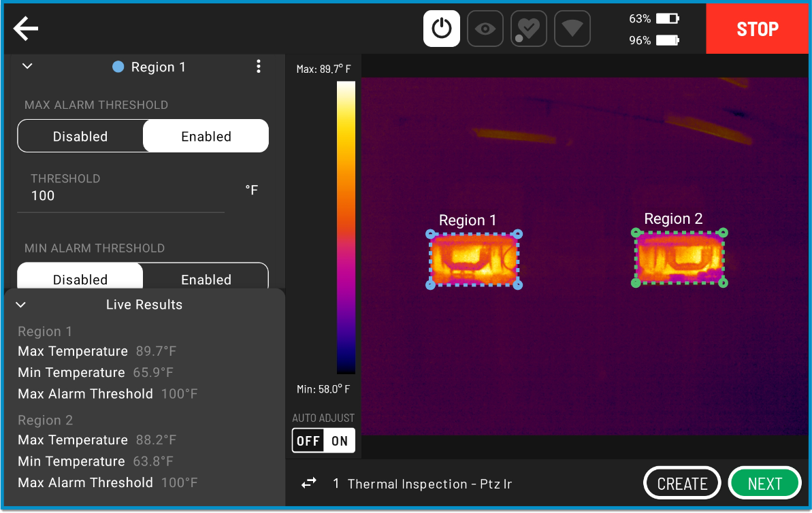The width and height of the screenshot is (812, 513).
Task: Click the Region 1 label in Live Results
Action: [x=44, y=331]
